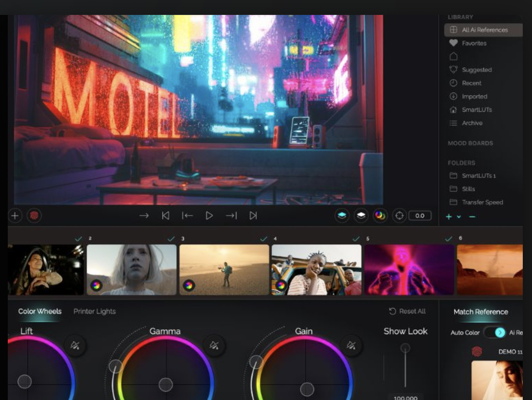Screen dimensions: 532x400
Task: Click the Gamma wheel center handle
Action: coord(166,384)
